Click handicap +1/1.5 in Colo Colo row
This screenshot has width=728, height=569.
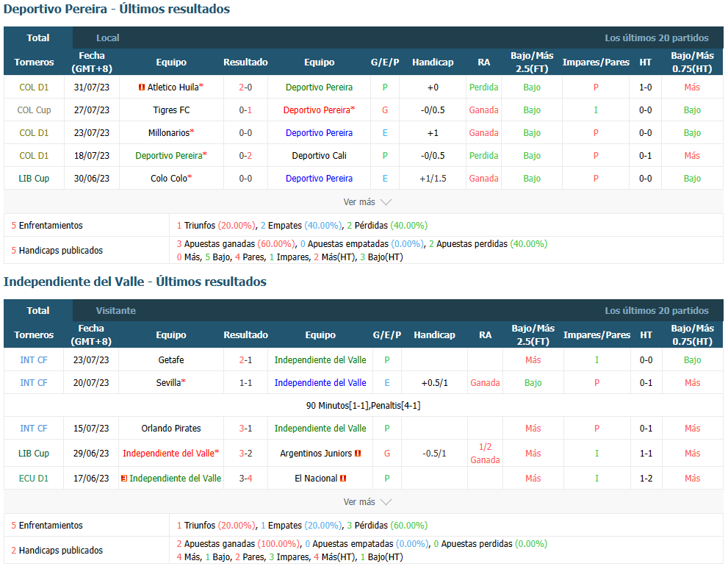pyautogui.click(x=433, y=179)
